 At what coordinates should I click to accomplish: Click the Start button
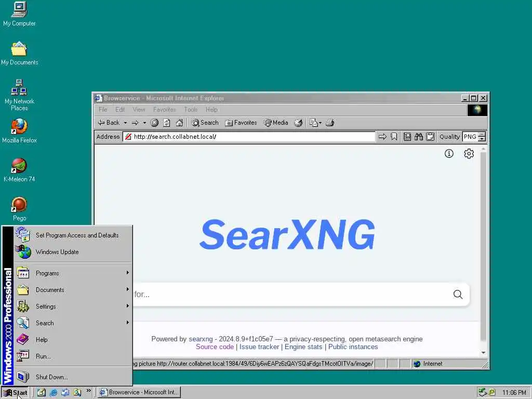[x=16, y=393]
